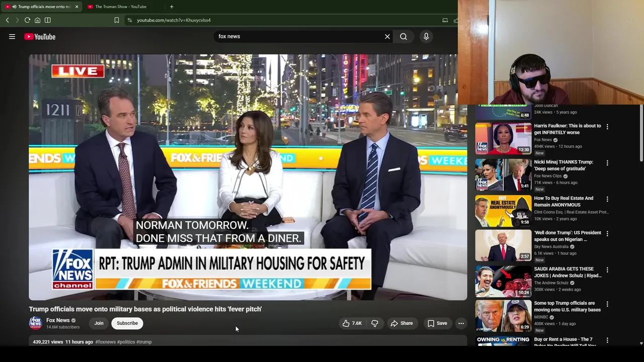Share the video
Image resolution: width=644 pixels, height=362 pixels.
click(401, 323)
